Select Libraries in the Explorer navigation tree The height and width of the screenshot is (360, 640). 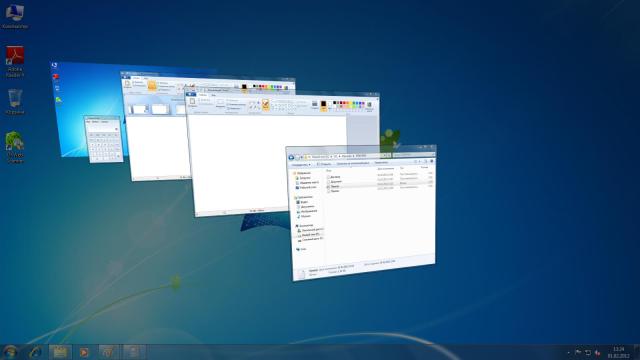point(304,197)
